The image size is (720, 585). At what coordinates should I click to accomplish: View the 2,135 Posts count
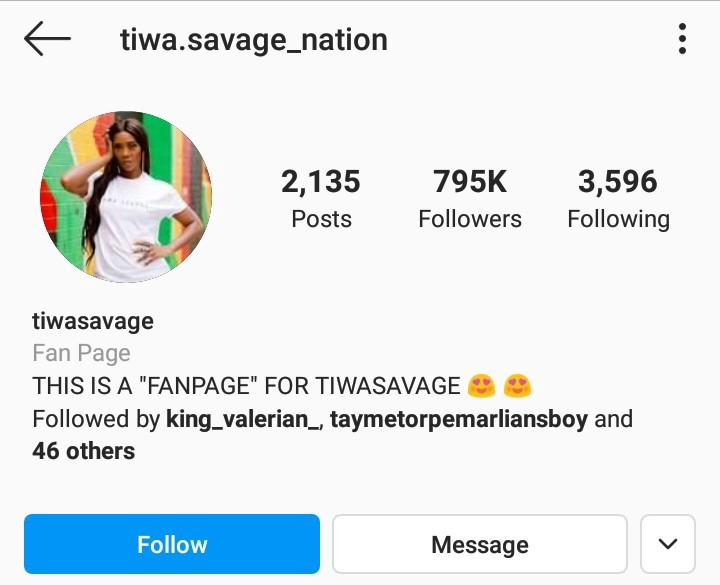321,198
